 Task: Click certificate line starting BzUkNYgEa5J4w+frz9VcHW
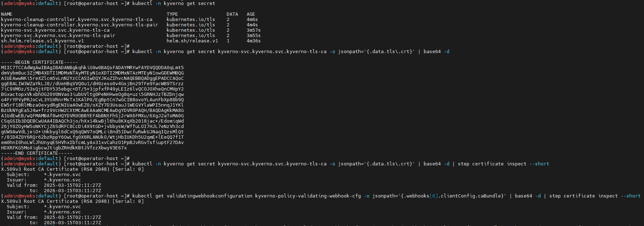(x=92, y=111)
